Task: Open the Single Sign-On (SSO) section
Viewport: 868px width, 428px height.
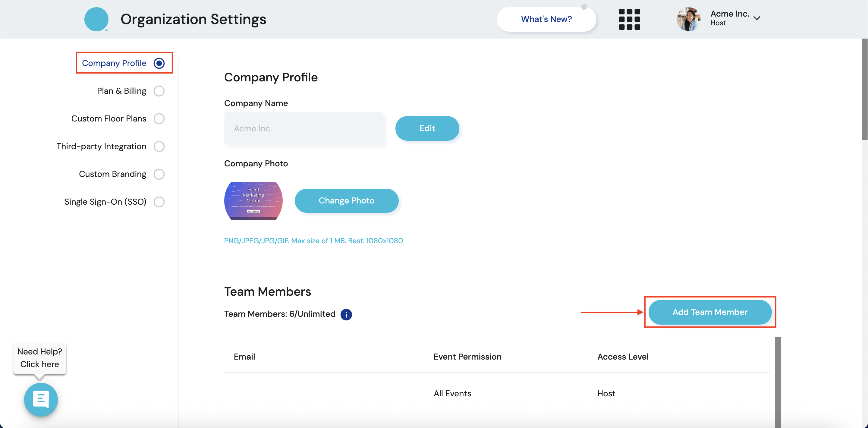Action: [105, 202]
